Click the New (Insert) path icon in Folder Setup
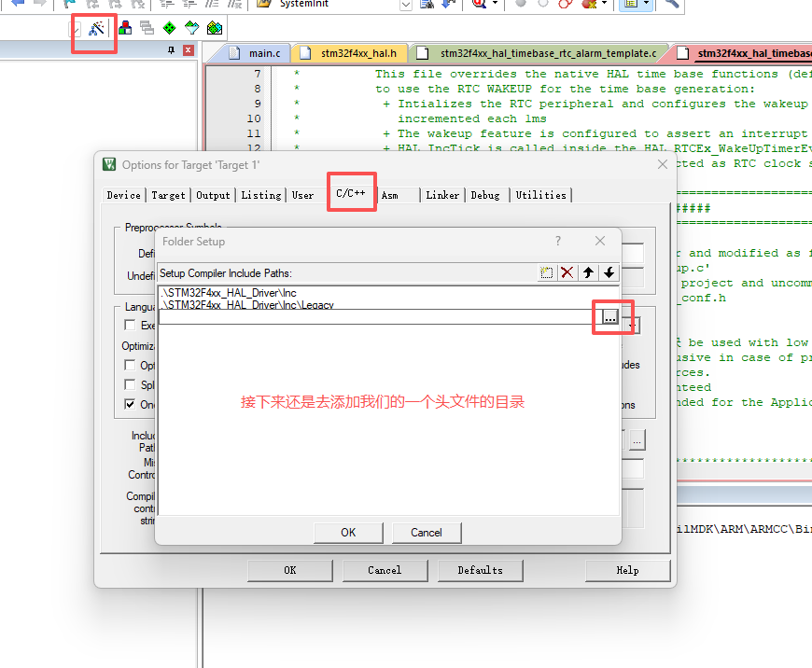Screen dimensions: 812x668 547,272
